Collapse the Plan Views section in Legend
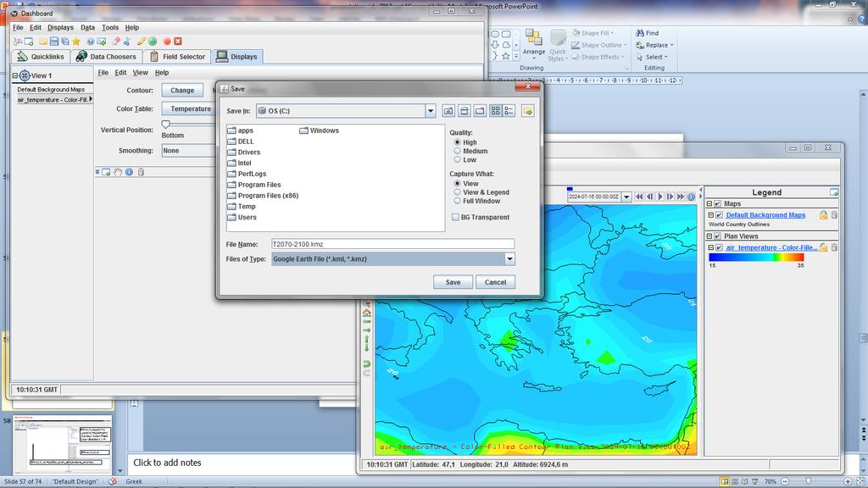The height and width of the screenshot is (488, 868). (709, 236)
